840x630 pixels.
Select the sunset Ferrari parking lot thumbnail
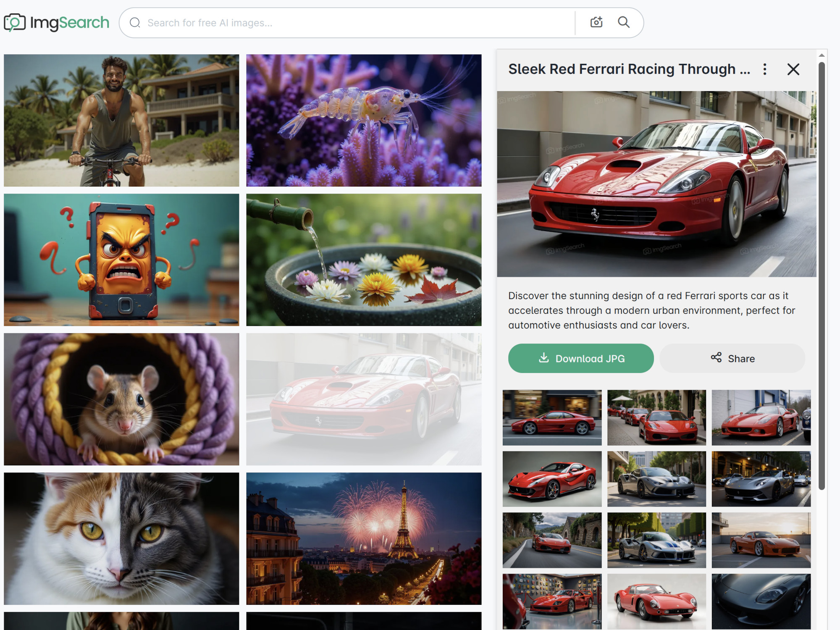pos(761,540)
